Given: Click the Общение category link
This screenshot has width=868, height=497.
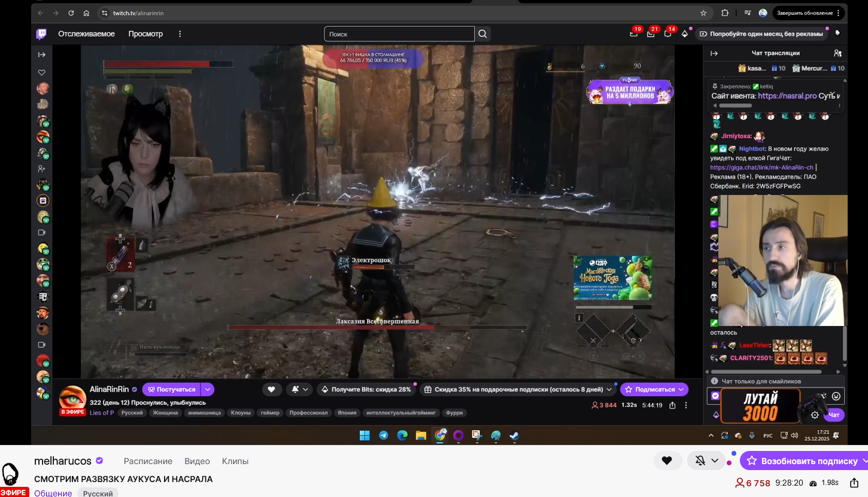Looking at the screenshot, I should click(x=53, y=493).
